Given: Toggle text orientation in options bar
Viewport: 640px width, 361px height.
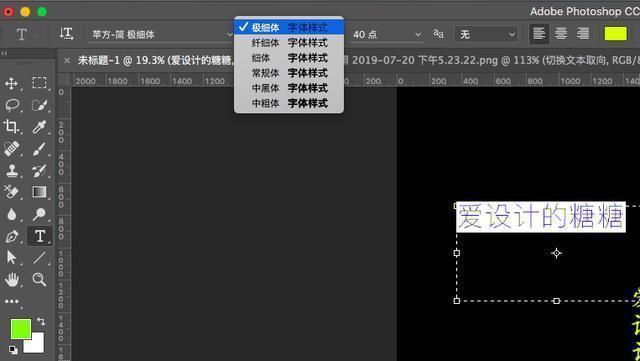Looking at the screenshot, I should (x=66, y=34).
